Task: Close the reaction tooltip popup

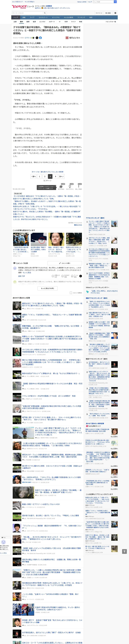Action: tap(55, 186)
